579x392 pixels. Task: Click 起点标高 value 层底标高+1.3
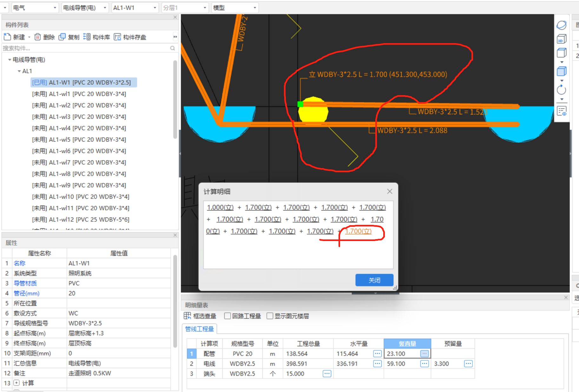[x=119, y=333]
